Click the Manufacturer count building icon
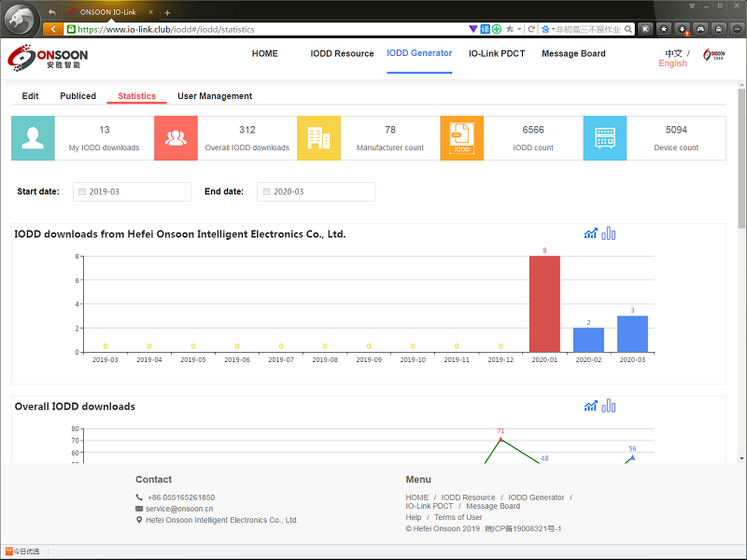747x560 pixels. point(318,138)
